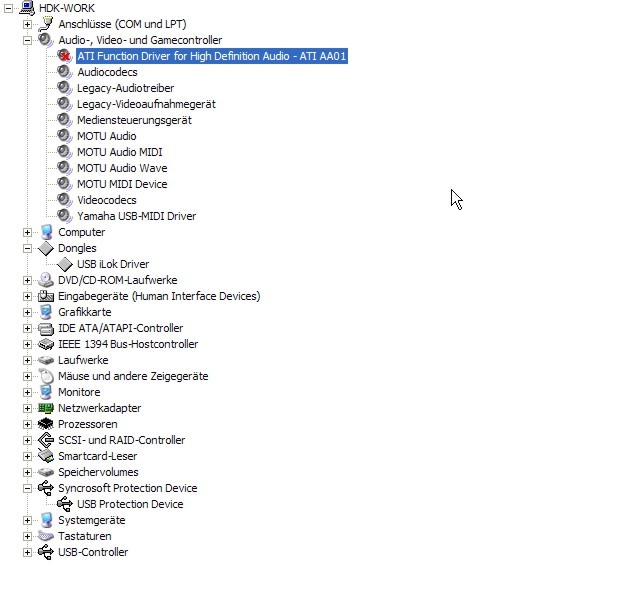Collapse the HDK-WORK root node
Viewport: 628px width, 598px height.
point(8,8)
